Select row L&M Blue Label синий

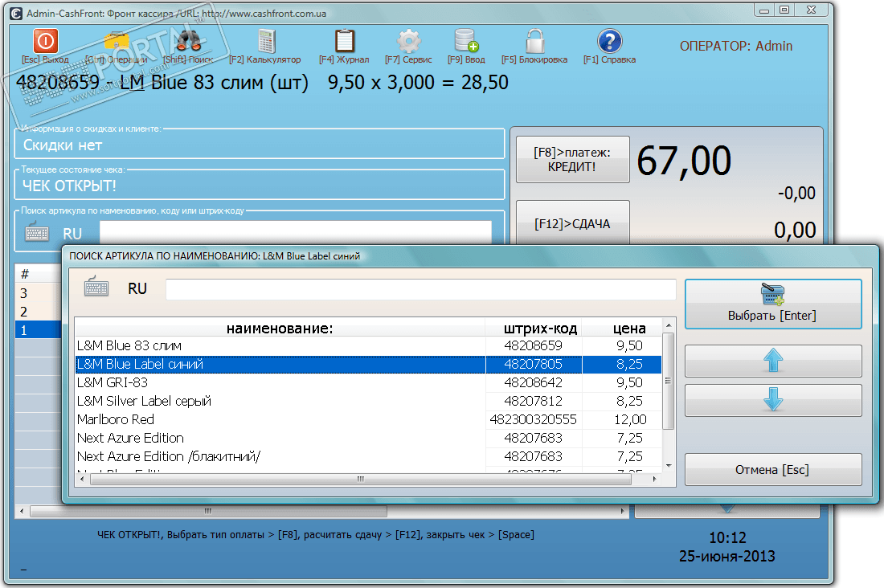click(368, 364)
